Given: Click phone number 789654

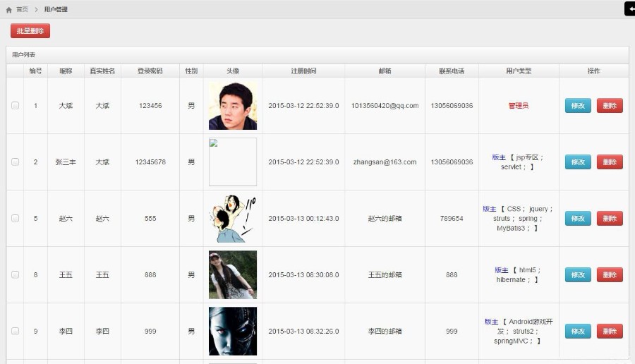Looking at the screenshot, I should pos(452,218).
